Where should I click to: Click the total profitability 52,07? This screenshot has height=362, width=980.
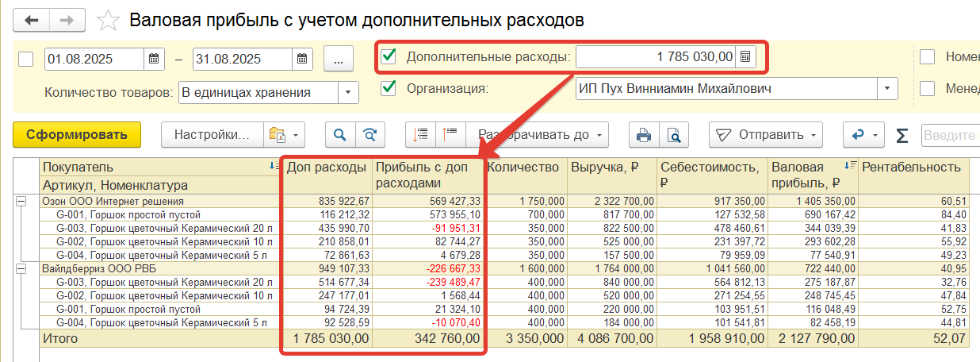pos(950,338)
